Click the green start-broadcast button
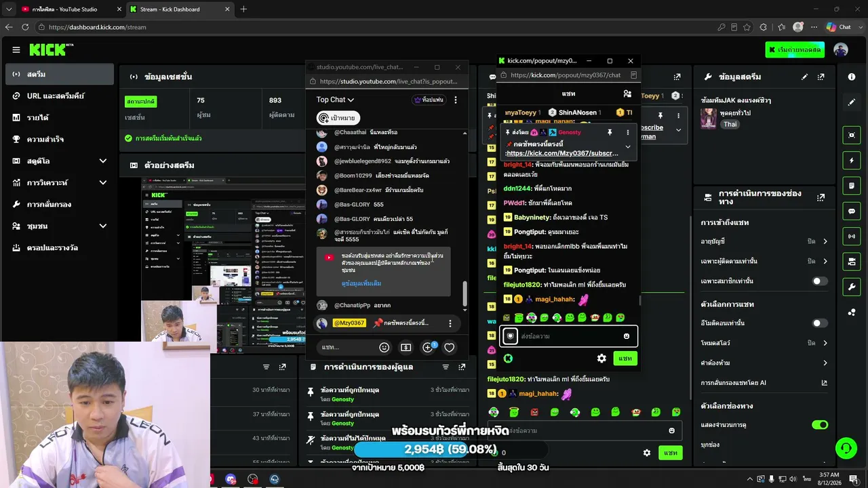The height and width of the screenshot is (488, 868). point(795,49)
